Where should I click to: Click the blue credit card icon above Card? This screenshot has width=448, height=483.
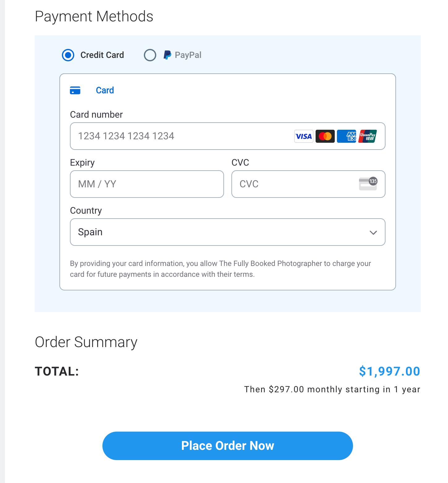click(75, 90)
